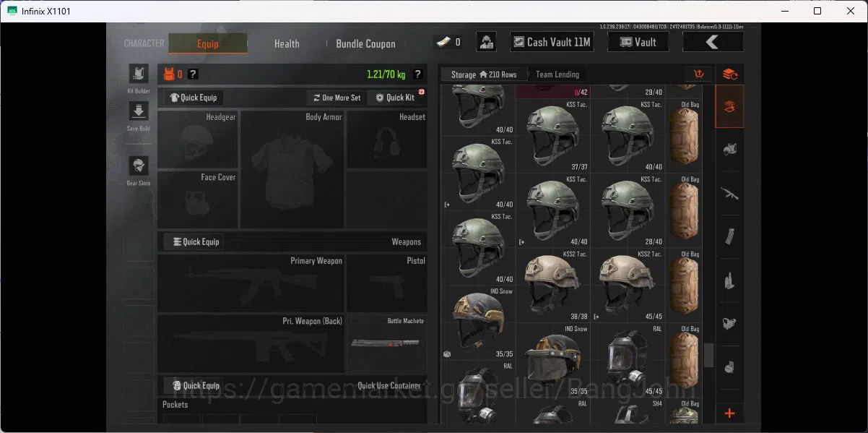This screenshot has height=433, width=868.
Task: Go back with the left arrow button
Action: click(712, 42)
